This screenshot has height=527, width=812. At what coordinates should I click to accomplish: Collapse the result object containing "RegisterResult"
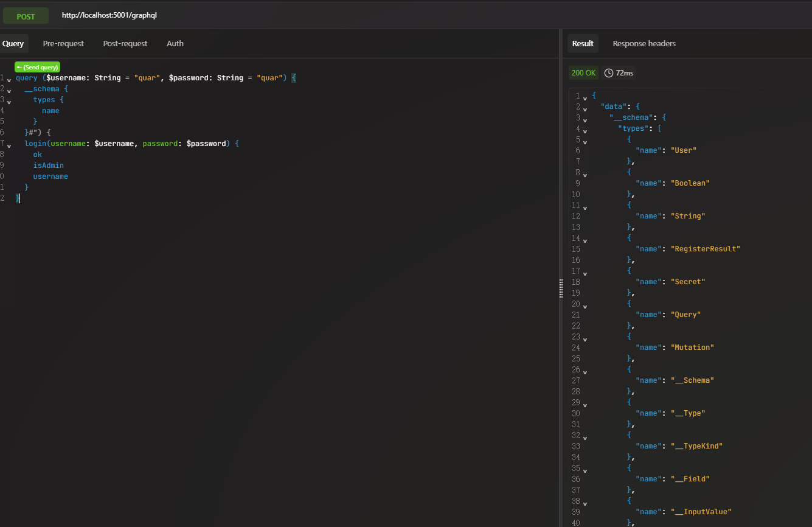585,240
